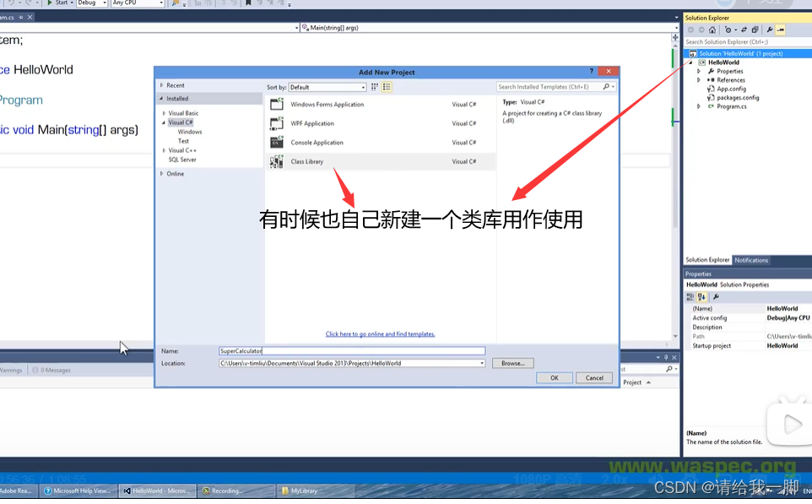Collapse the HelloWorld project node
Viewport: 812px width, 504px height.
690,62
